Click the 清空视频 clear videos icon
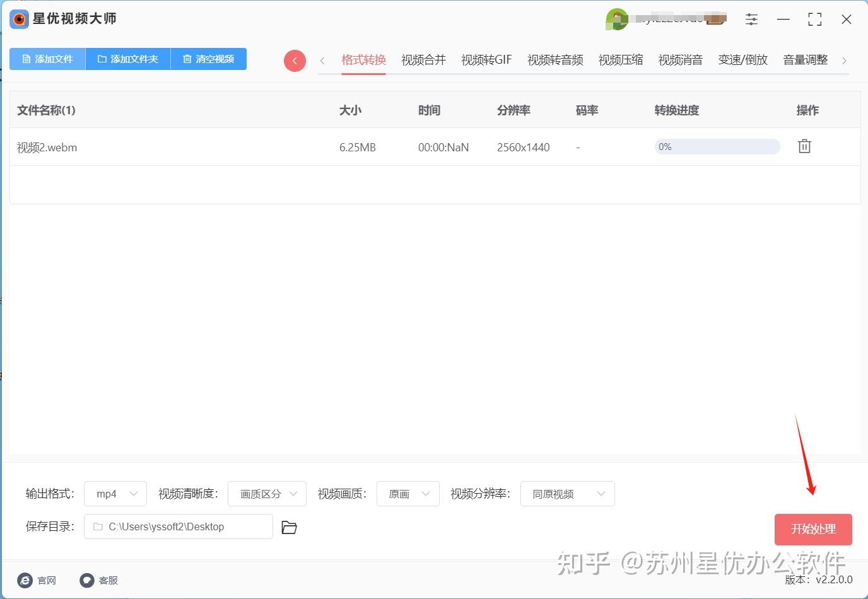 click(x=187, y=58)
